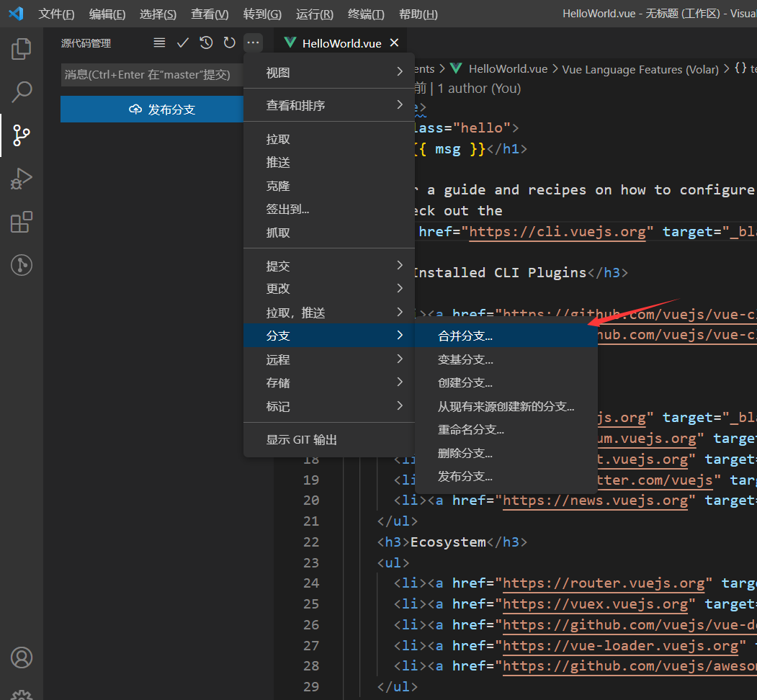Click Vue Language Features (Volar) breadcrumb

[640, 70]
